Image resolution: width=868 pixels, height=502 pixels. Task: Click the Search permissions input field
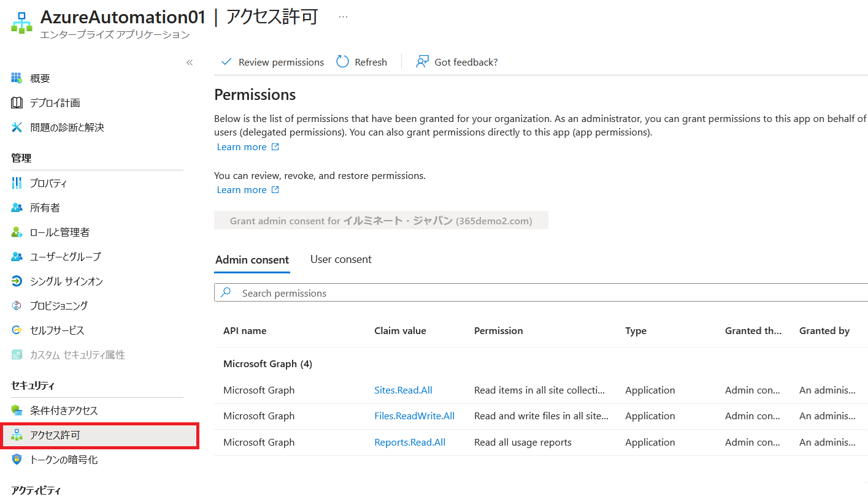540,293
